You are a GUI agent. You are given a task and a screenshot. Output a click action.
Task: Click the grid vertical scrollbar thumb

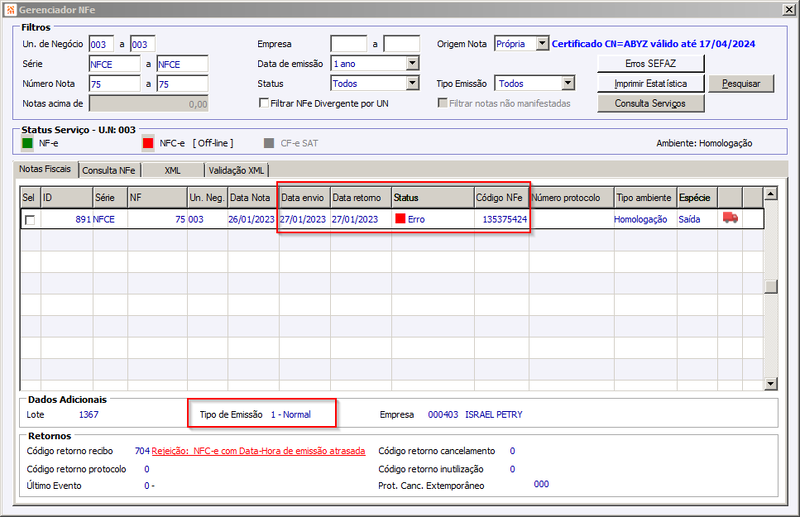[770, 286]
